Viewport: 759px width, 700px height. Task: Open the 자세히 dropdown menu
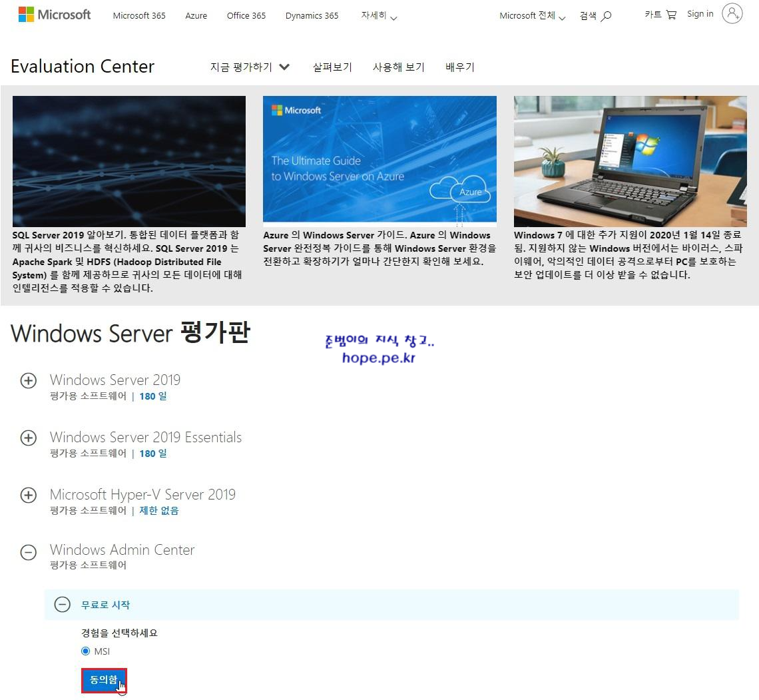pyautogui.click(x=379, y=15)
